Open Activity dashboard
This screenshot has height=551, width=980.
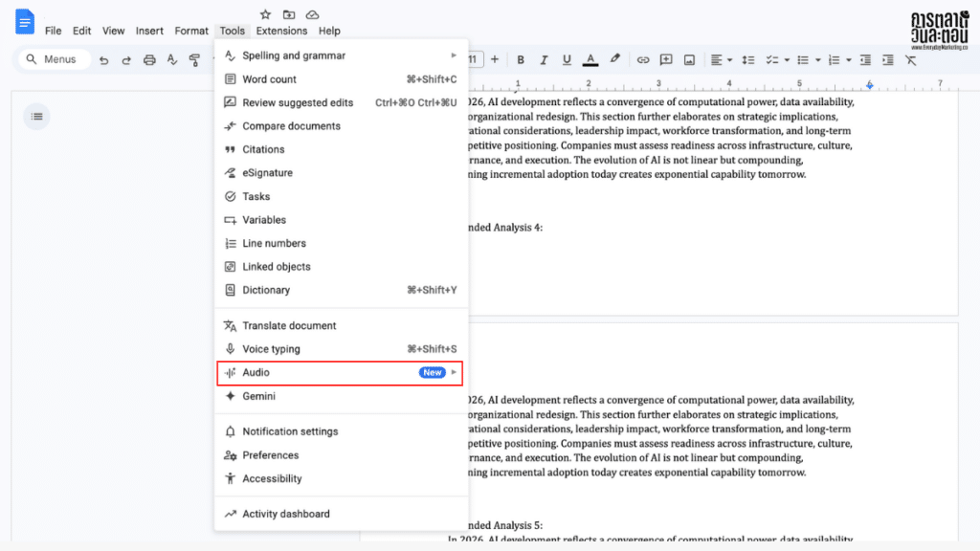341,514
